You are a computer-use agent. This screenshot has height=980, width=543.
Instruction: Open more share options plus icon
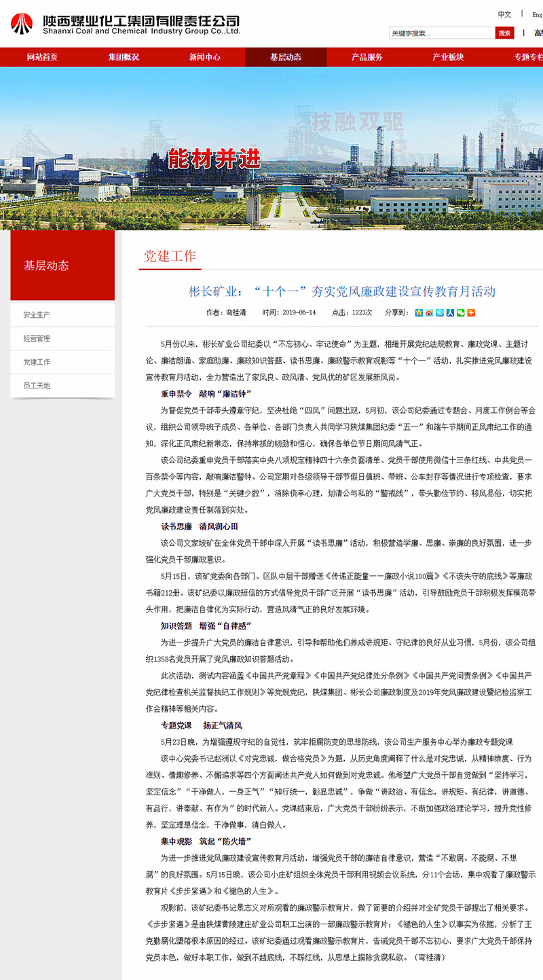pos(471,312)
